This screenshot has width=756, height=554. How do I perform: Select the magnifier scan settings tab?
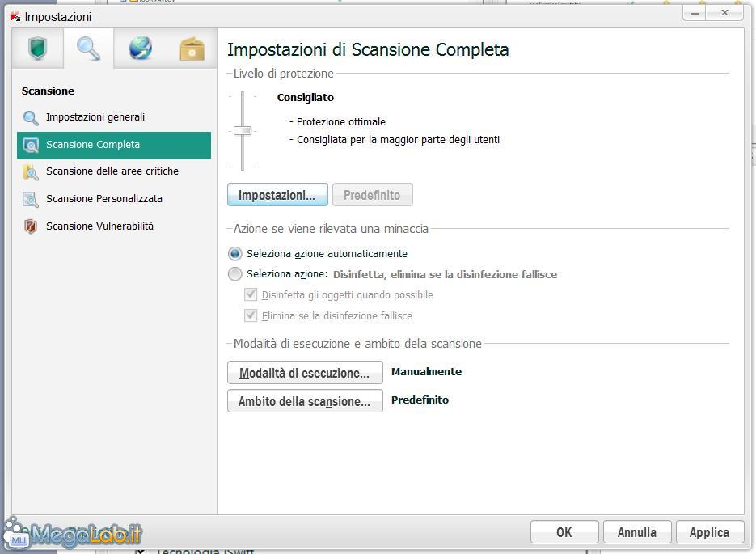tap(88, 49)
